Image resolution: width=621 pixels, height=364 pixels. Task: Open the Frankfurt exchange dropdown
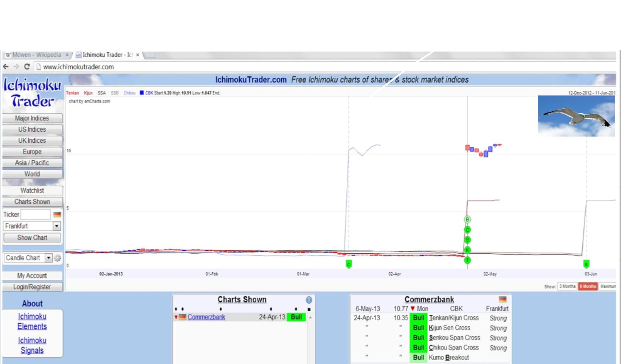(32, 226)
